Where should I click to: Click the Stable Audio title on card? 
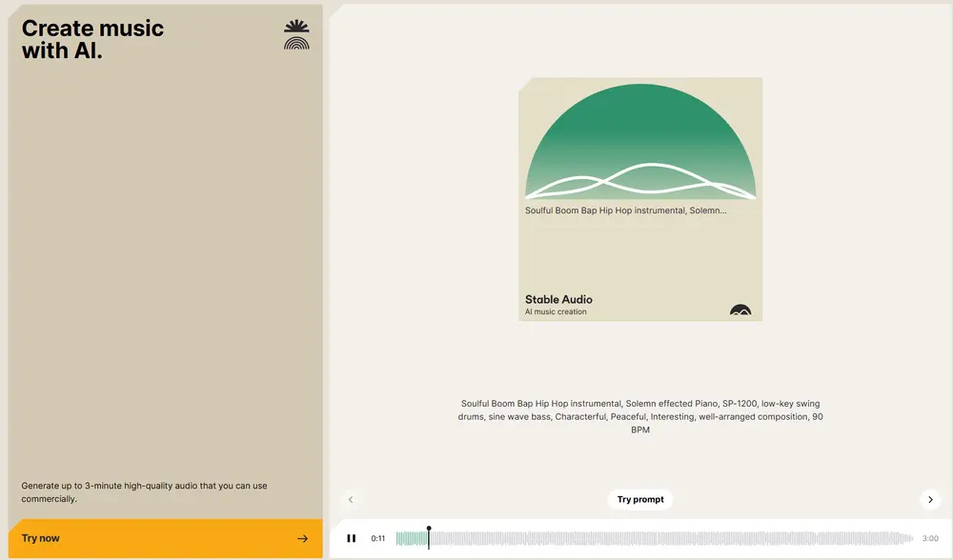pyautogui.click(x=558, y=299)
